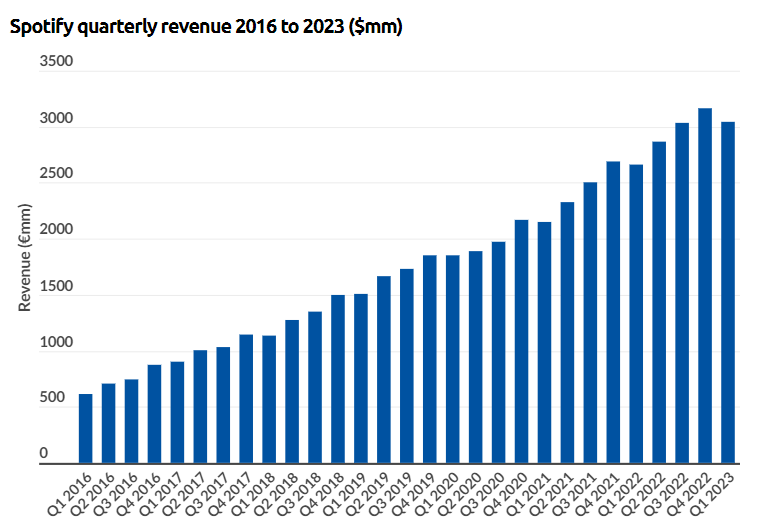
Task: Click the Q1 2016 x-axis label
Action: tap(69, 494)
